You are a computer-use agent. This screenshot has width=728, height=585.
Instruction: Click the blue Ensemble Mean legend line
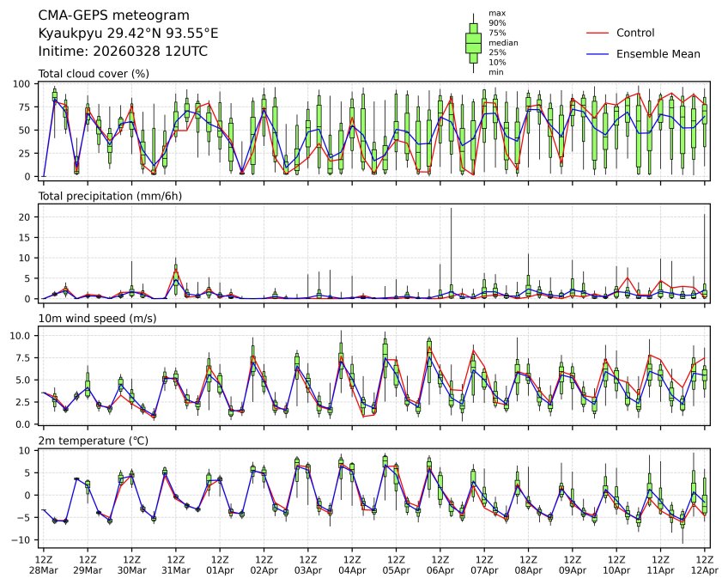point(598,54)
